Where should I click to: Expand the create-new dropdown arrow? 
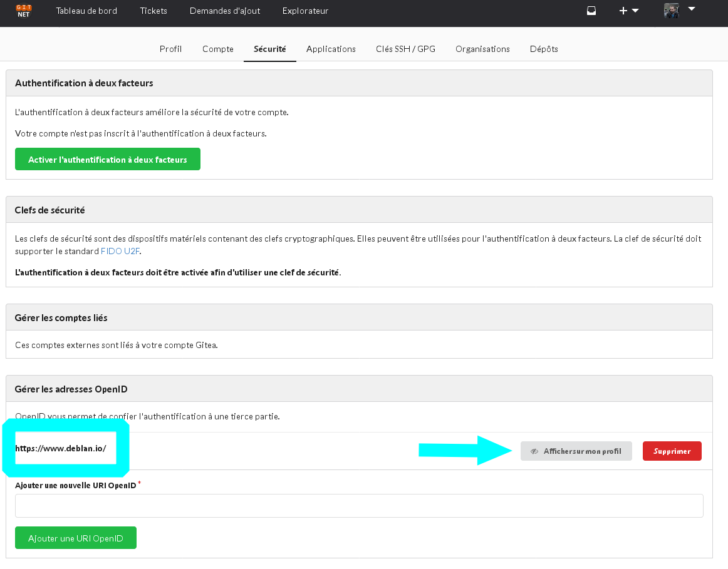635,11
